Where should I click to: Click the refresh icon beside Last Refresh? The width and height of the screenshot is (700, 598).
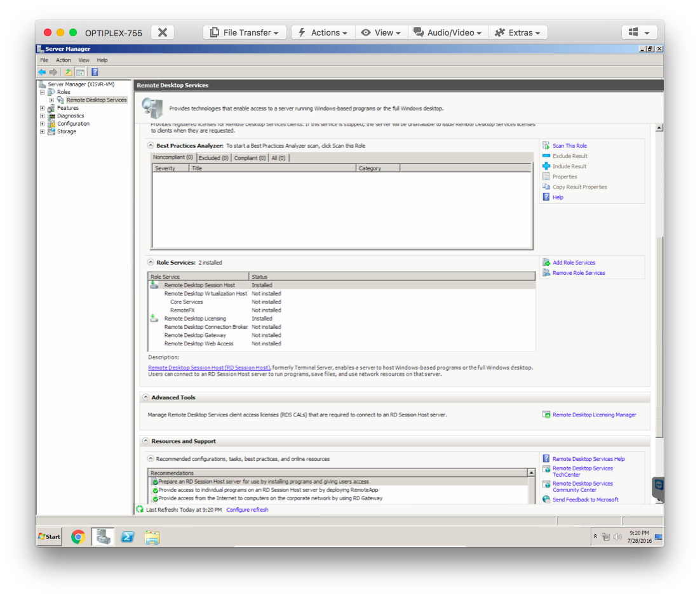tap(140, 509)
